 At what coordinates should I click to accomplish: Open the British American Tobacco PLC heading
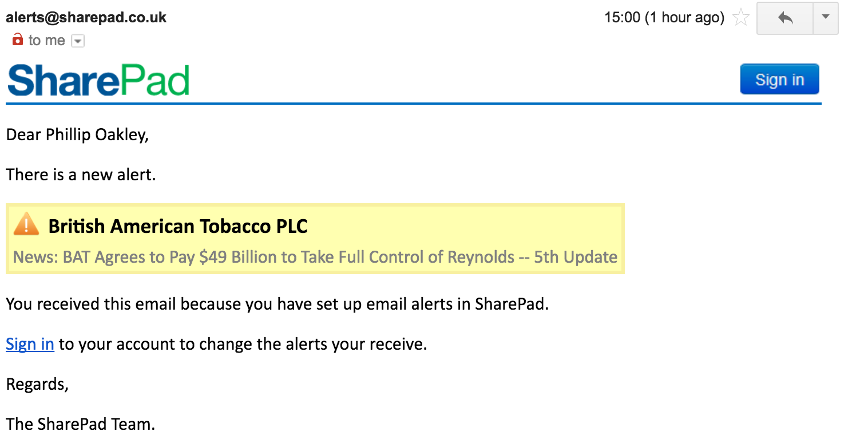(x=178, y=226)
